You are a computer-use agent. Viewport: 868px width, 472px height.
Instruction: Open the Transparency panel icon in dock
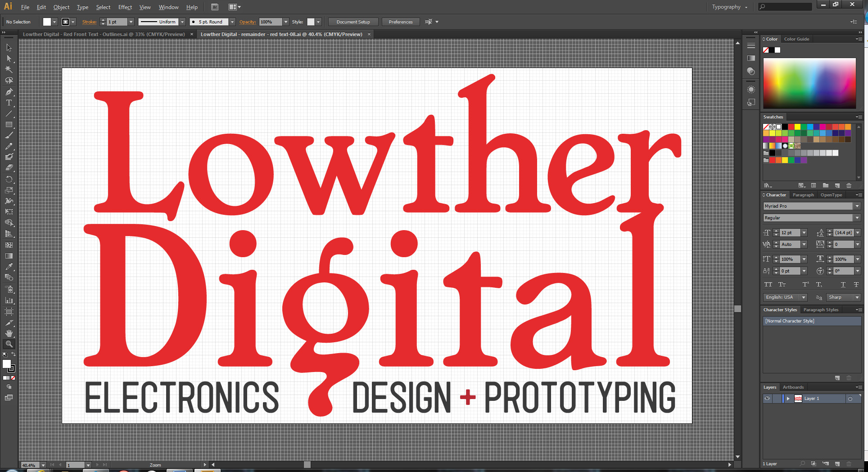click(751, 71)
